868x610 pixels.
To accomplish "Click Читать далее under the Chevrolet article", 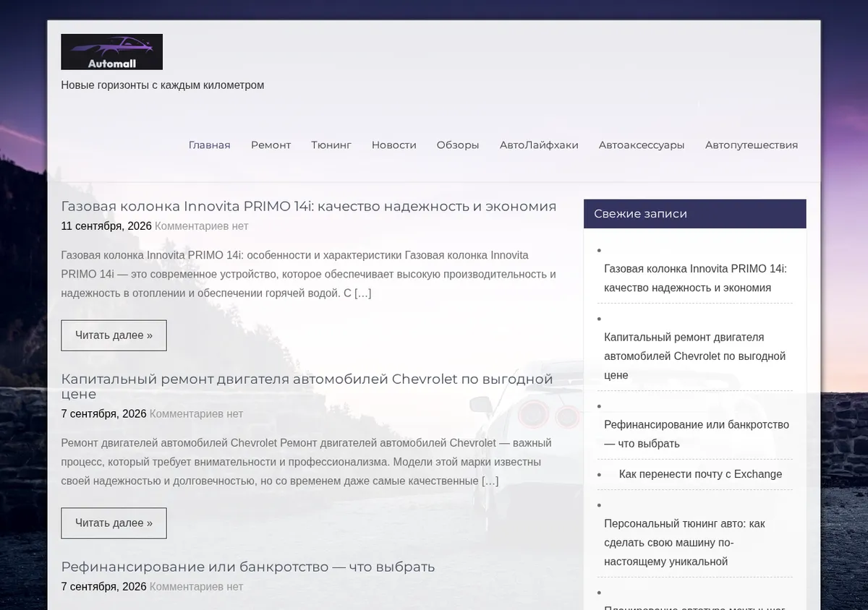I will coord(114,523).
